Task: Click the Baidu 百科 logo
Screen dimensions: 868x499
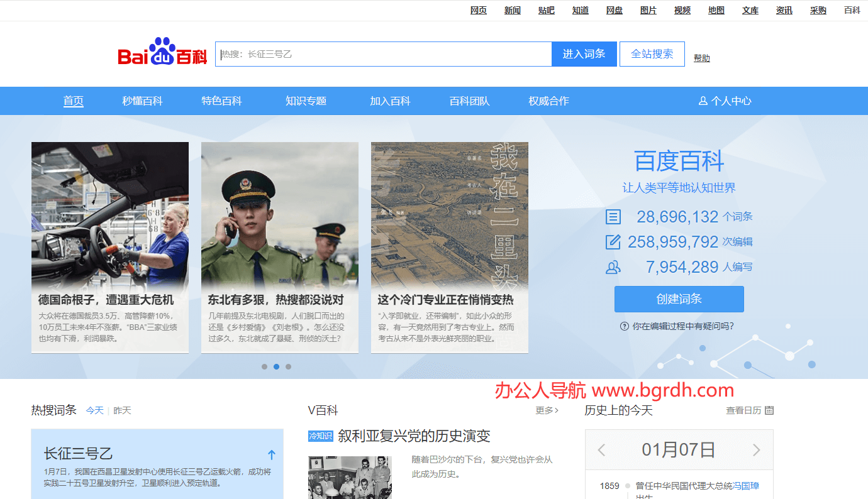Action: click(x=162, y=53)
